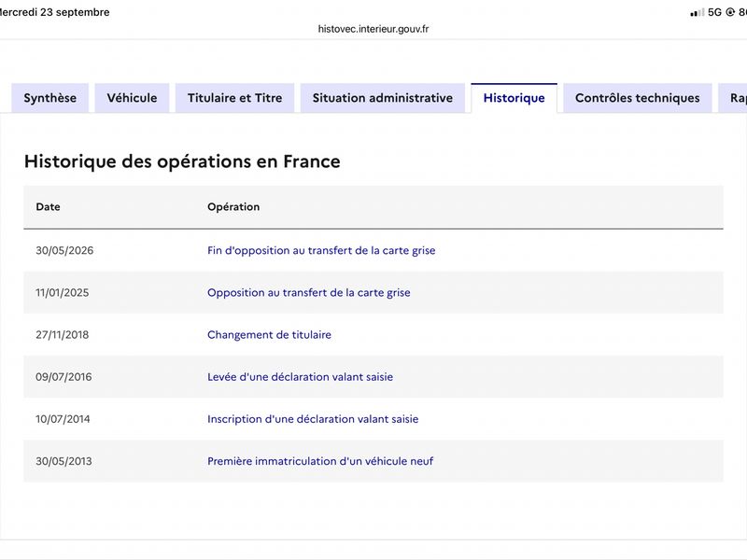Go to Contrôles techniques tab
Viewport: 747px width, 560px height.
(638, 98)
